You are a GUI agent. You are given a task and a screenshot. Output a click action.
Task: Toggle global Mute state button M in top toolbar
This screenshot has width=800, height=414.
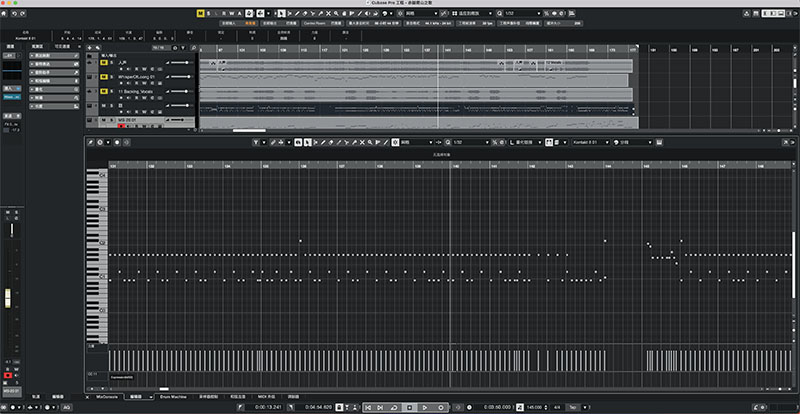[x=201, y=13]
